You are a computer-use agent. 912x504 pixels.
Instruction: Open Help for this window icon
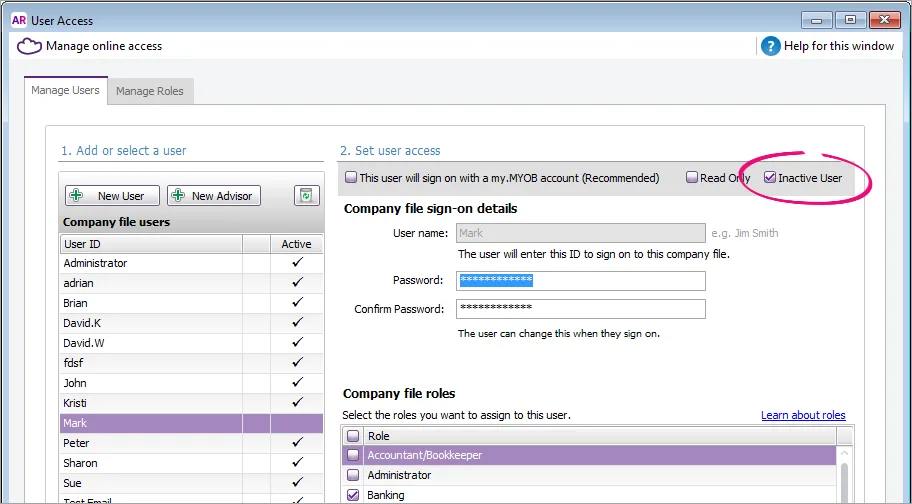pos(771,46)
